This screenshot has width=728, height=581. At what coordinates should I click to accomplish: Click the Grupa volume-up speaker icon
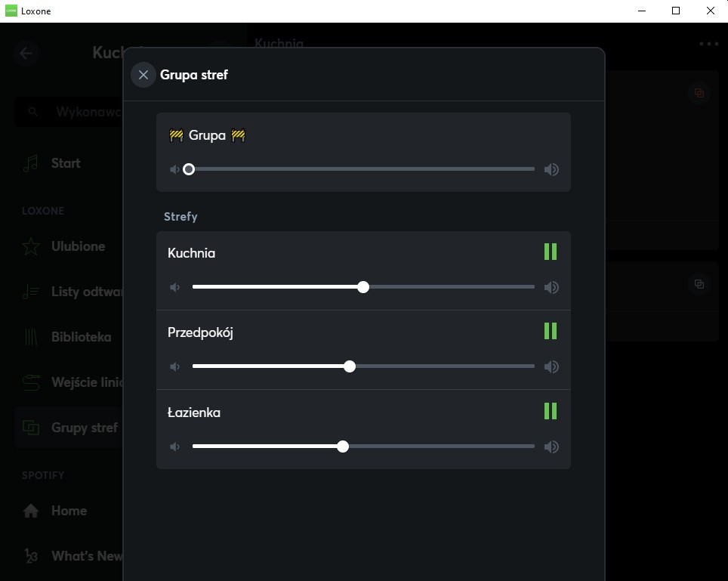[x=552, y=169]
